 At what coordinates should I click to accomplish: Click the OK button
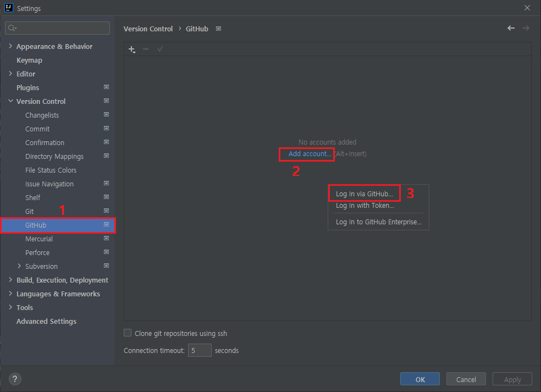(x=419, y=379)
